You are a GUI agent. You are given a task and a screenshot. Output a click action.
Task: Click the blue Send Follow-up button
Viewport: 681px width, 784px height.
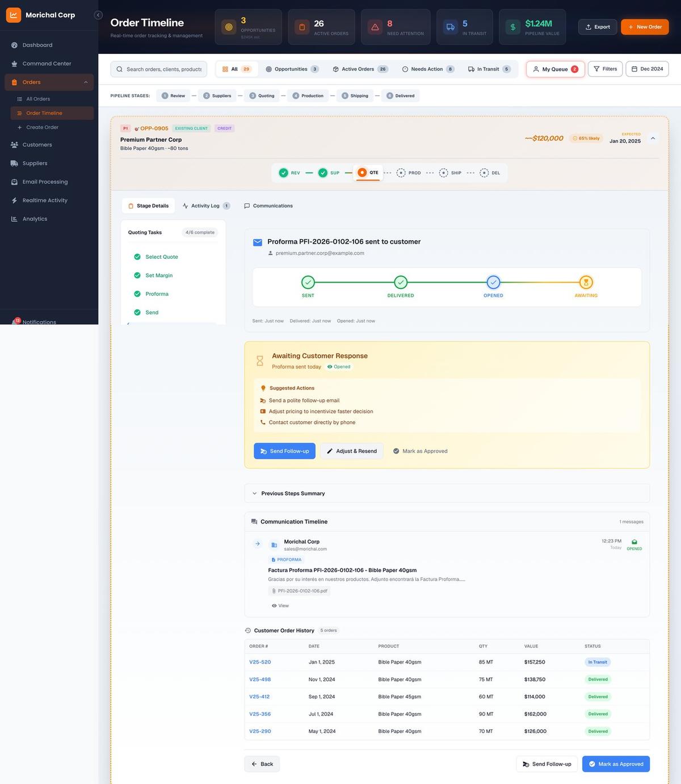(284, 451)
